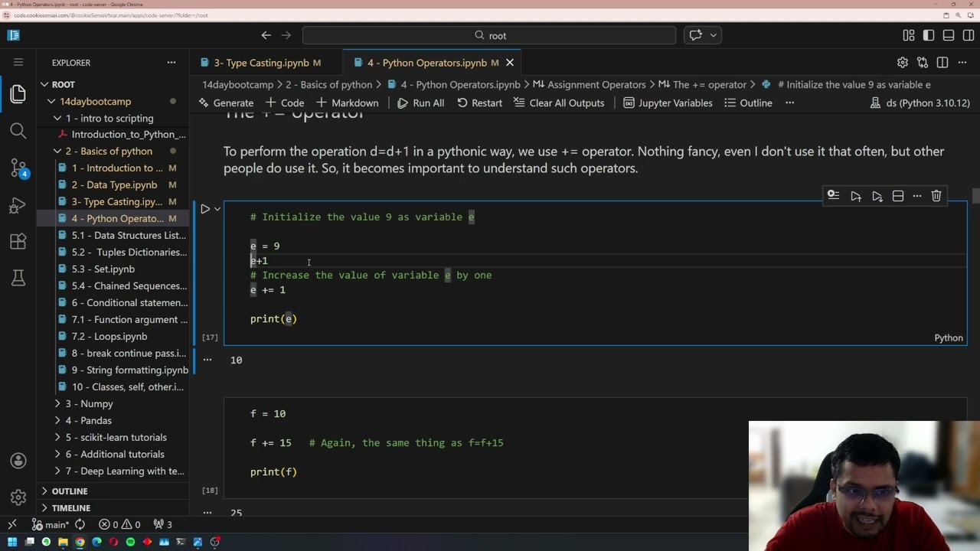980x551 pixels.
Task: Open Explorer views and more actions ellipsis
Action: (171, 63)
